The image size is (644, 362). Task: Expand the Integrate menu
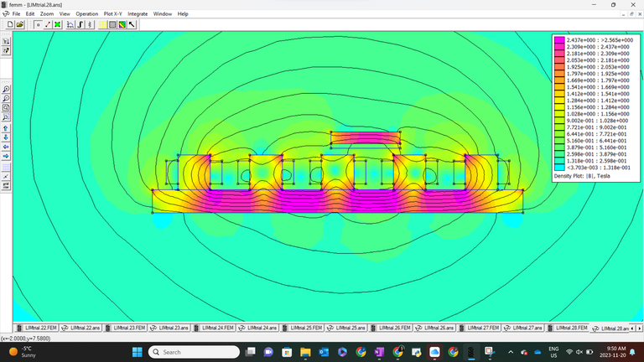138,14
